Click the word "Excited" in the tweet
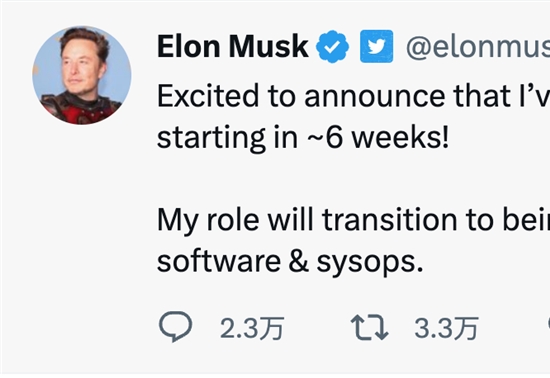The width and height of the screenshot is (550, 378). [208, 96]
